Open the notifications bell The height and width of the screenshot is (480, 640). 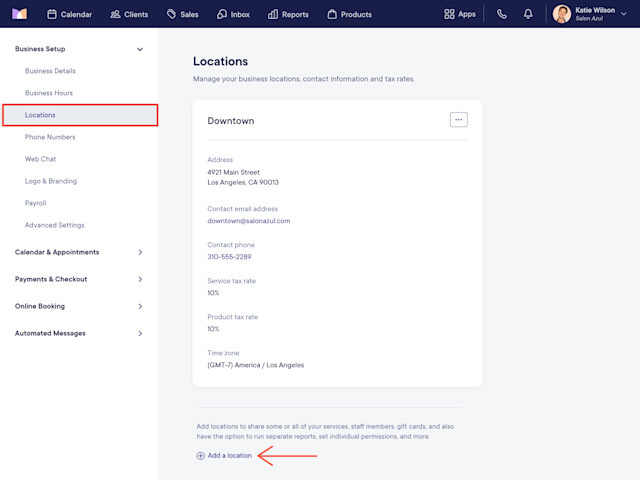[528, 14]
